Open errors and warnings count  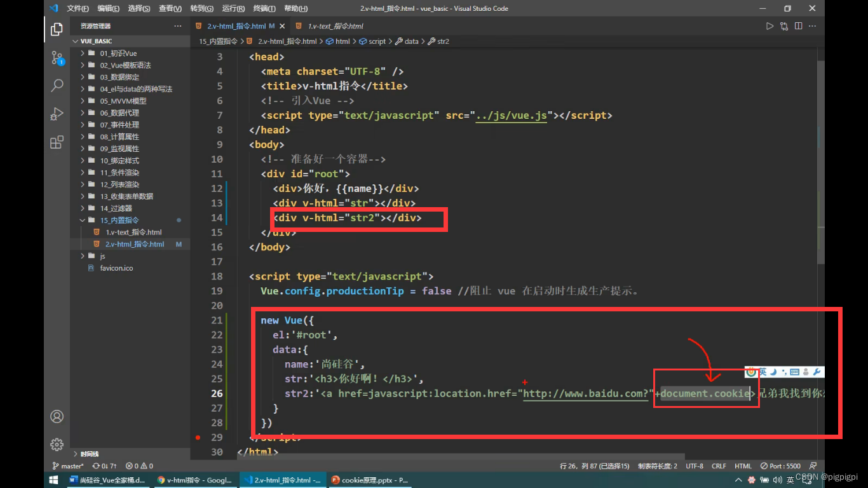[x=139, y=466]
